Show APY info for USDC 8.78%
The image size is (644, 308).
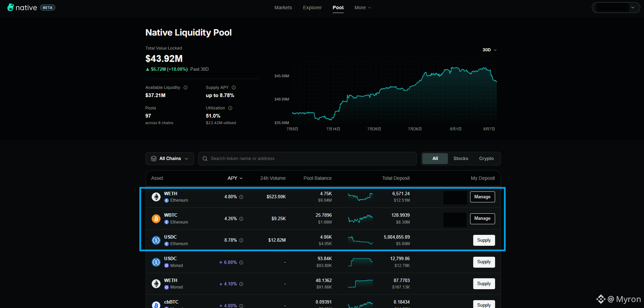click(241, 240)
